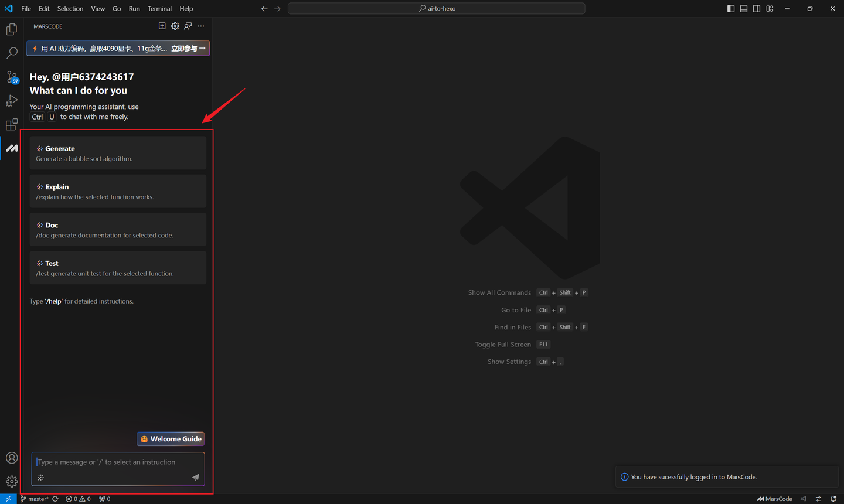The height and width of the screenshot is (504, 844).
Task: Click the Generate bubble sort suggestion card
Action: [118, 153]
